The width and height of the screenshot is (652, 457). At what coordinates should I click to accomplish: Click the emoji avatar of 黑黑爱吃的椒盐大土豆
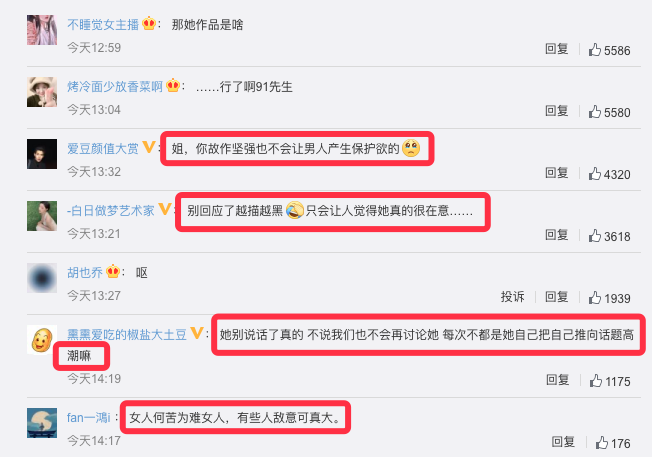[x=42, y=340]
